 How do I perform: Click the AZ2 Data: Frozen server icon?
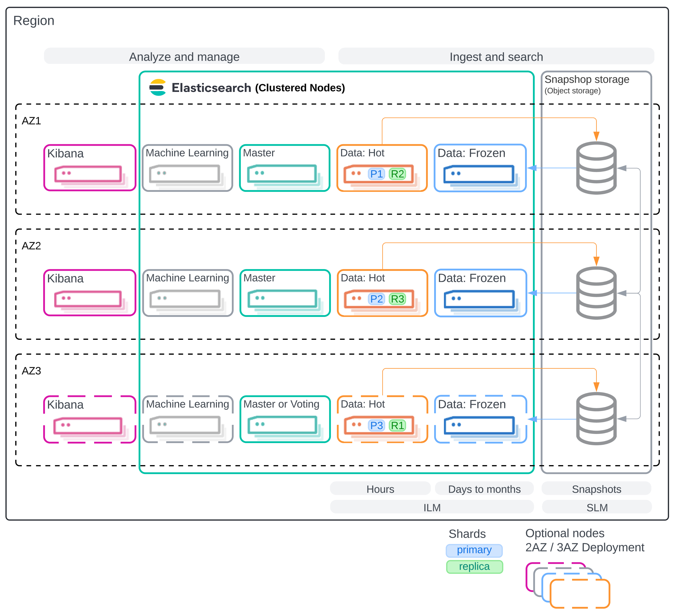(479, 299)
